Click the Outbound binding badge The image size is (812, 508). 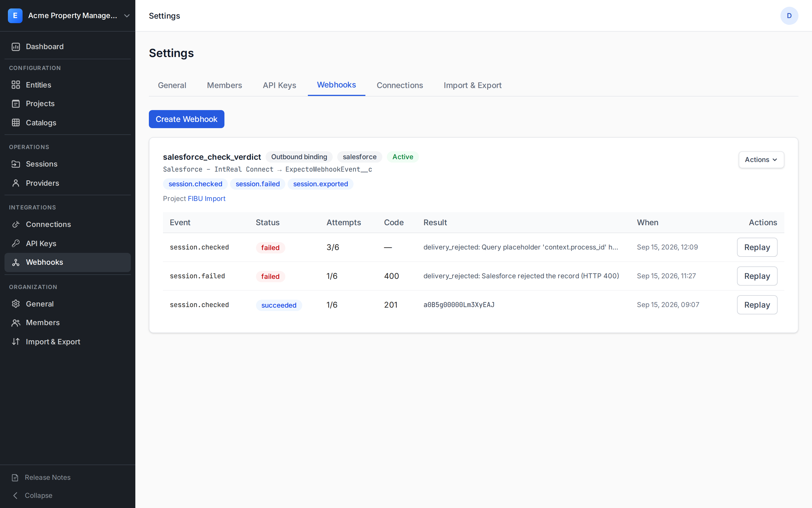pyautogui.click(x=299, y=157)
